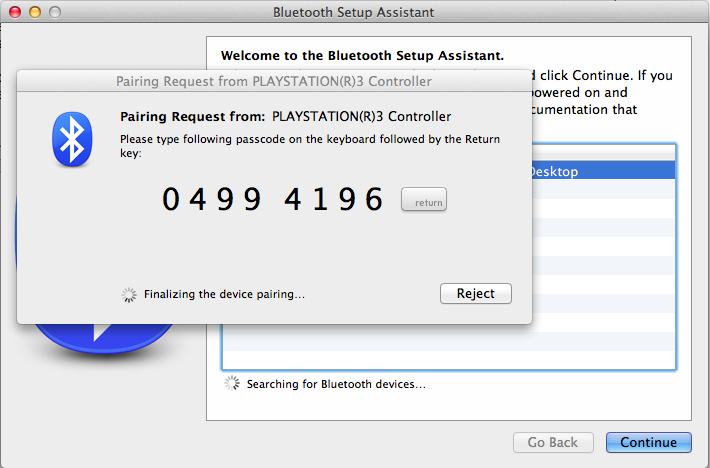Select the highlighted Desktop device row
Screen dimensions: 710x468
604,171
